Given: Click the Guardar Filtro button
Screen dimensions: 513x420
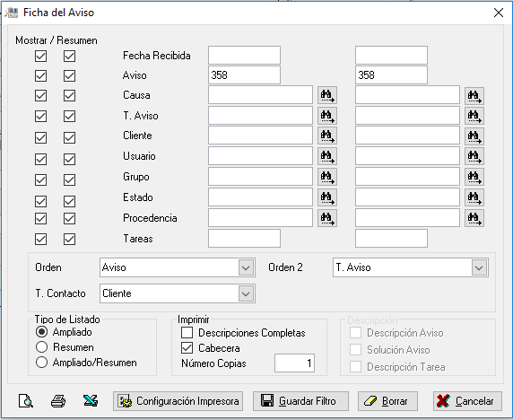Looking at the screenshot, I should pos(300,401).
